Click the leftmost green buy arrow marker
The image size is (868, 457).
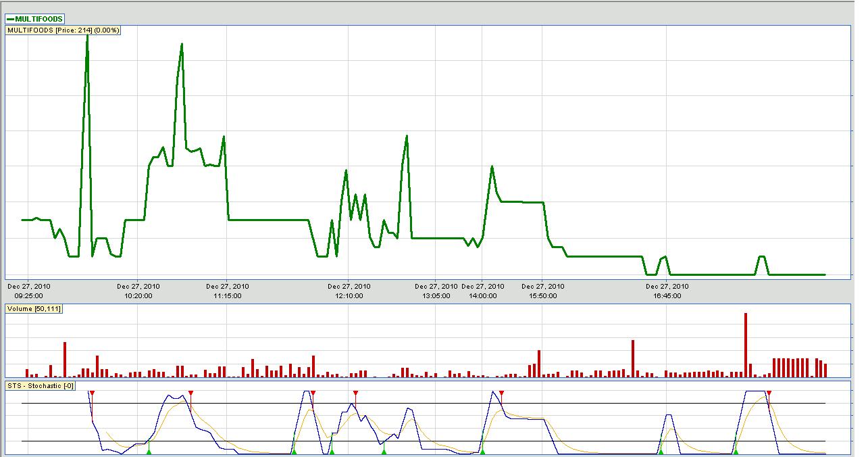pyautogui.click(x=149, y=451)
